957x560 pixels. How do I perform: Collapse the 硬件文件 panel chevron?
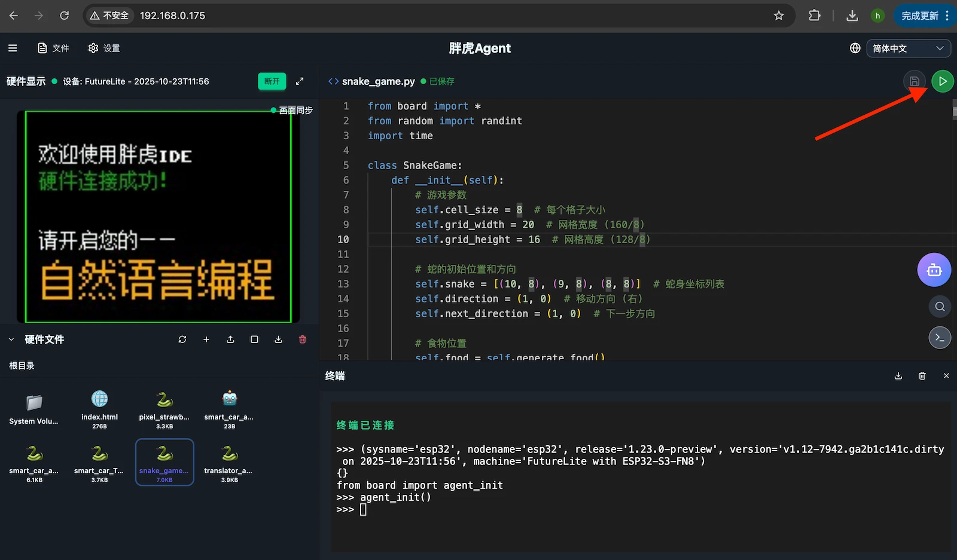coord(11,339)
